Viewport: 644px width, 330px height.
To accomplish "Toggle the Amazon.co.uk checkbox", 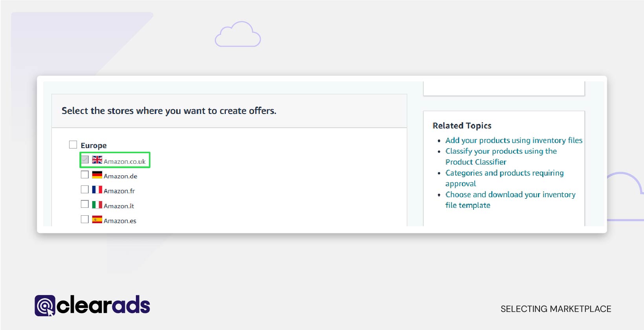I will click(85, 159).
